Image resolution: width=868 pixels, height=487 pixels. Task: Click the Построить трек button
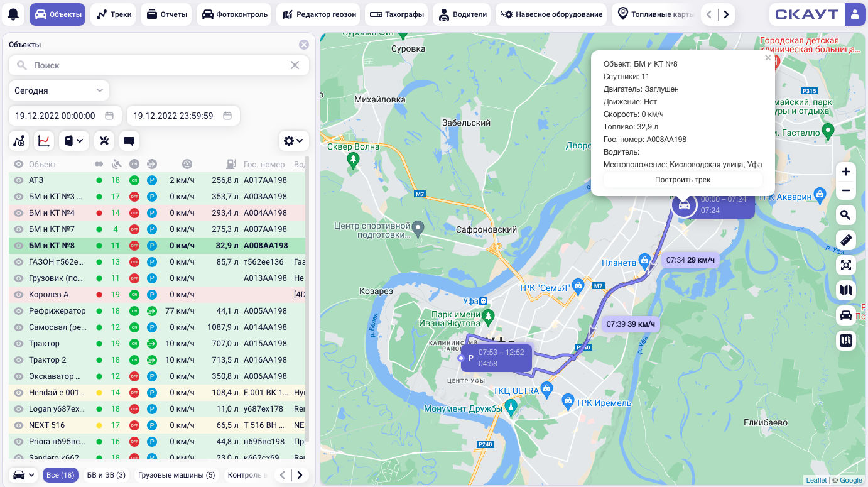click(x=683, y=180)
